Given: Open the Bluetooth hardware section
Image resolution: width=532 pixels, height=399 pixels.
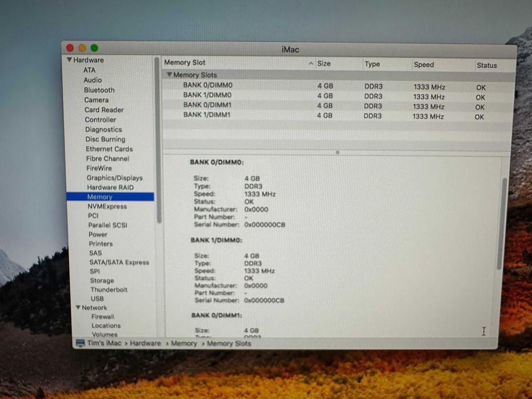Looking at the screenshot, I should 99,90.
